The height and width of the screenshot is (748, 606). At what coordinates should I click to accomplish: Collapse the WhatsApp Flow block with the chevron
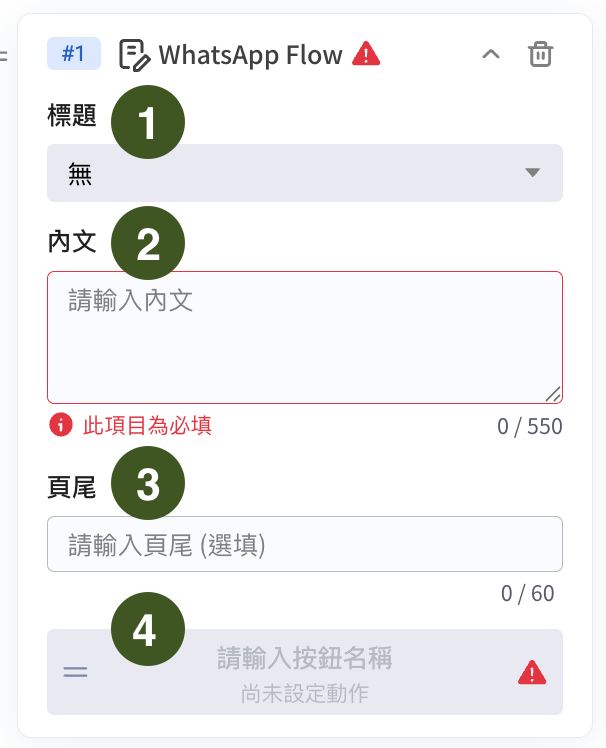coord(490,54)
